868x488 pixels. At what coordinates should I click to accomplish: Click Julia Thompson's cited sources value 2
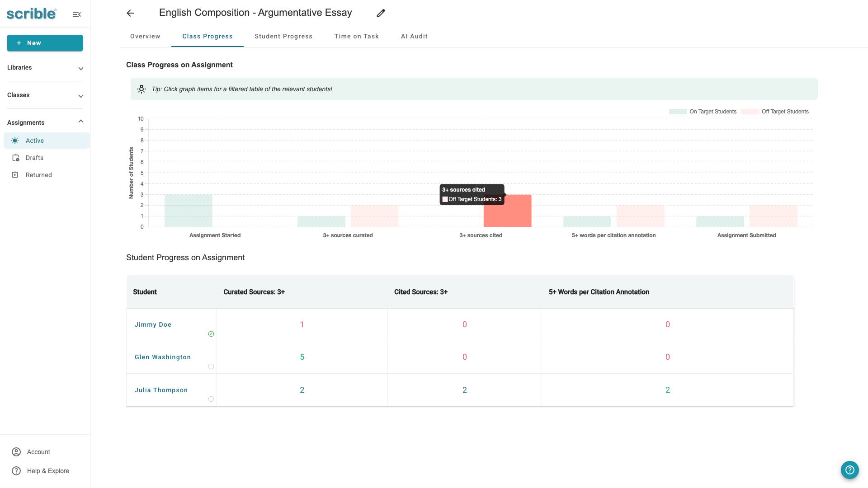coord(465,390)
